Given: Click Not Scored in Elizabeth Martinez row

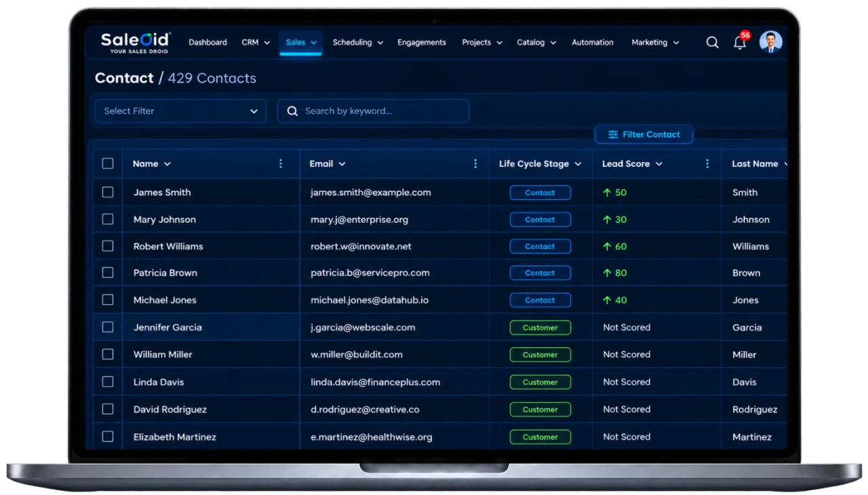Looking at the screenshot, I should (627, 437).
